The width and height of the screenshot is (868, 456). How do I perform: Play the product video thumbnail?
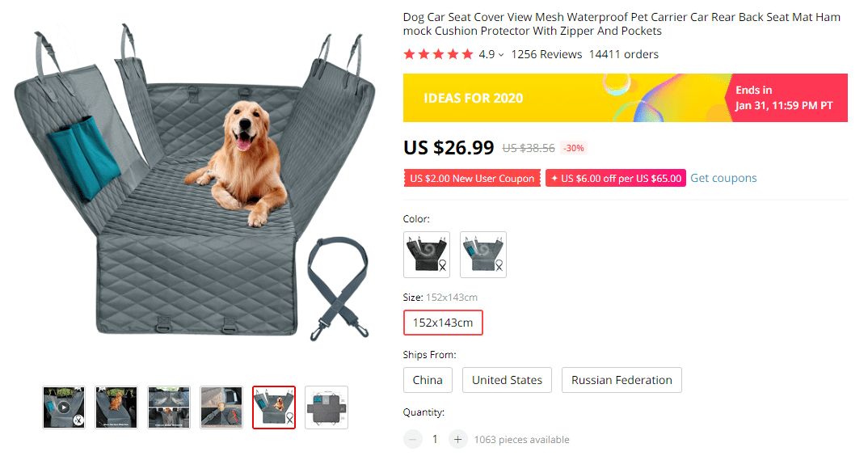64,407
